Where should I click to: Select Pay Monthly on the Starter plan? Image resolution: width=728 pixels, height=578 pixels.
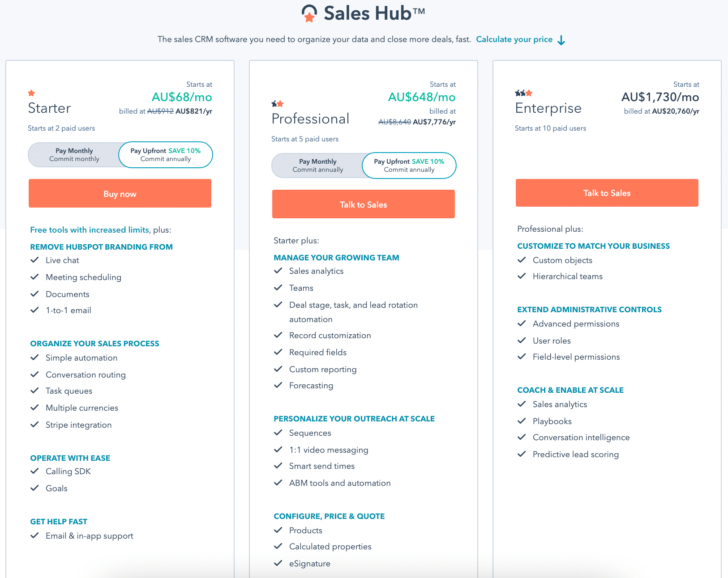point(74,155)
